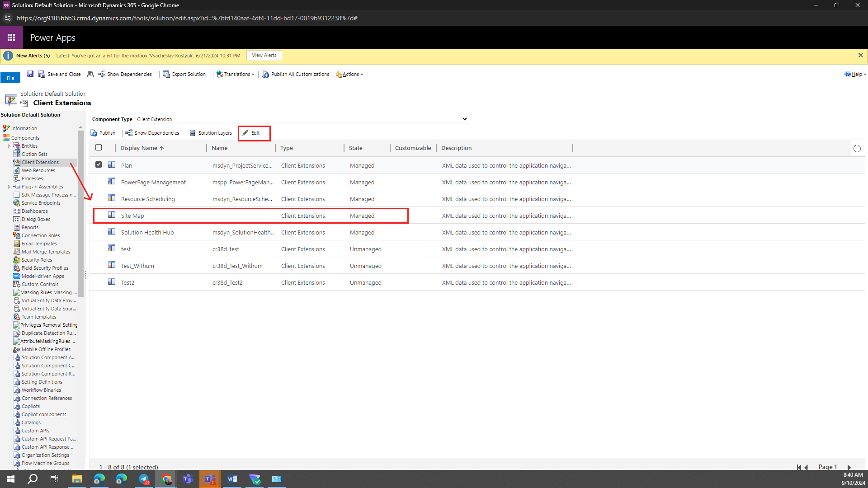Screen dimensions: 868x488
Task: Click the Field Security Profiles icon
Action: click(17, 268)
